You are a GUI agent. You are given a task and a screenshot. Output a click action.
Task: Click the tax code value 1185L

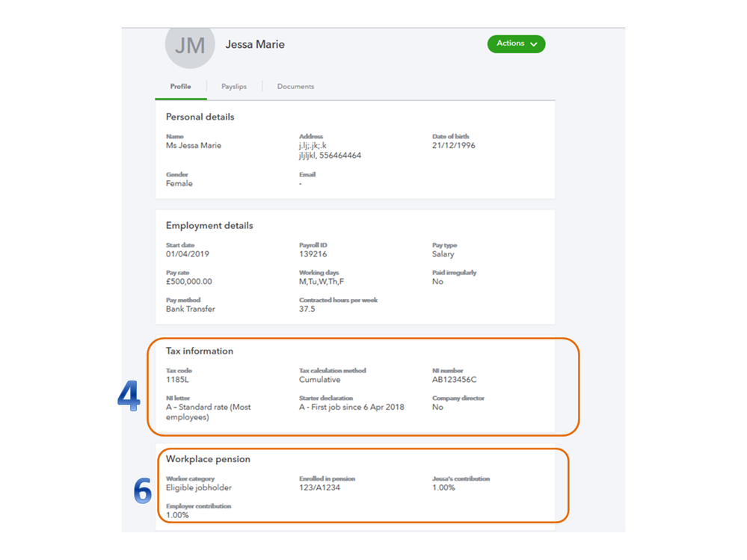[x=177, y=380]
